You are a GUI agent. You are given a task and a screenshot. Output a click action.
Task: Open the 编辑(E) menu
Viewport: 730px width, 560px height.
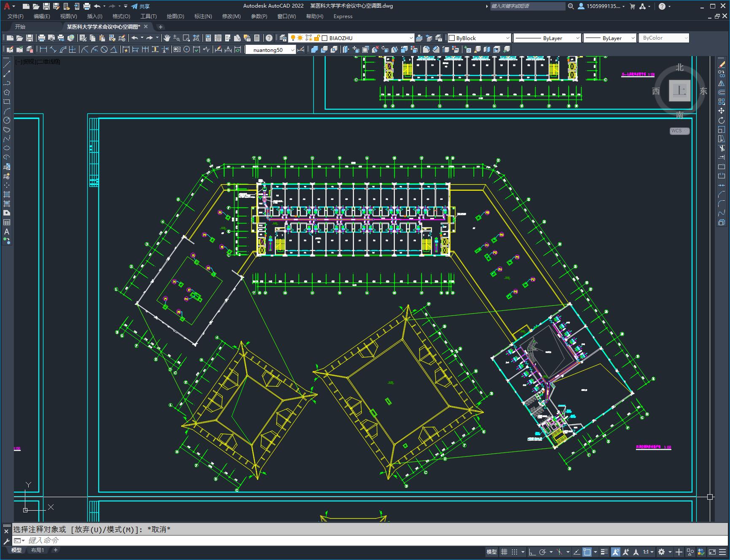42,16
